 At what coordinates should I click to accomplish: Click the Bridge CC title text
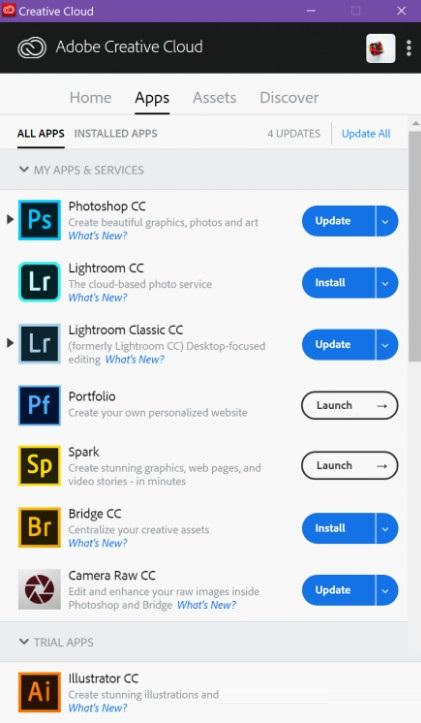(x=95, y=514)
